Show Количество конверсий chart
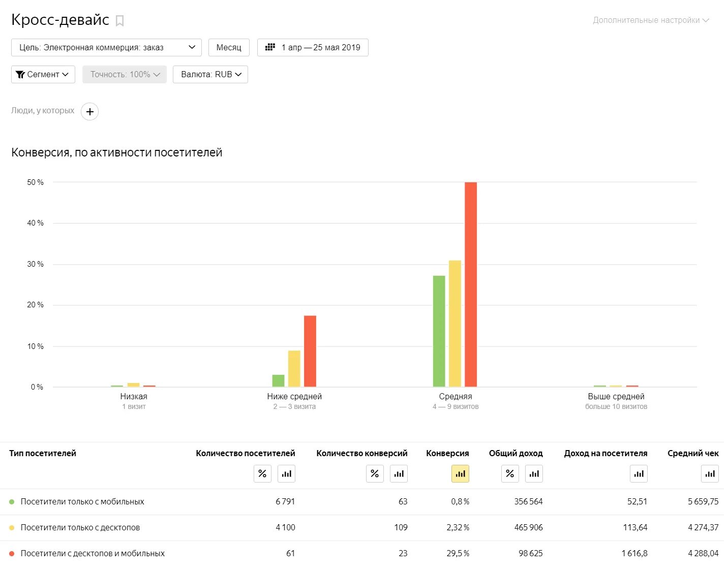 [x=399, y=473]
